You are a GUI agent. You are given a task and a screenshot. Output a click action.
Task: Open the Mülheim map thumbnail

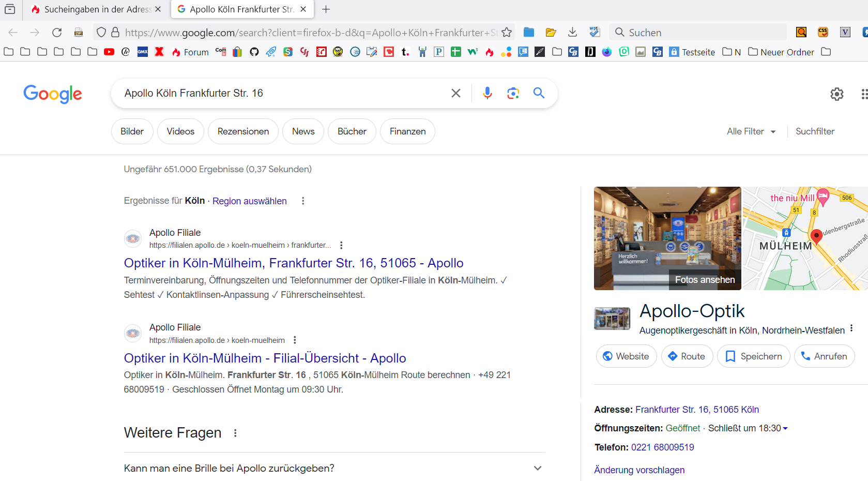pyautogui.click(x=805, y=238)
